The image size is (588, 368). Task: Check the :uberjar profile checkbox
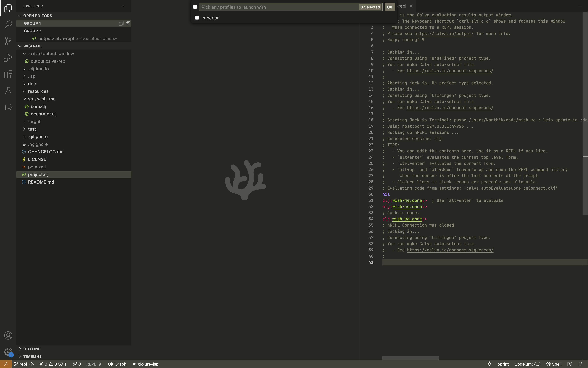click(x=197, y=18)
